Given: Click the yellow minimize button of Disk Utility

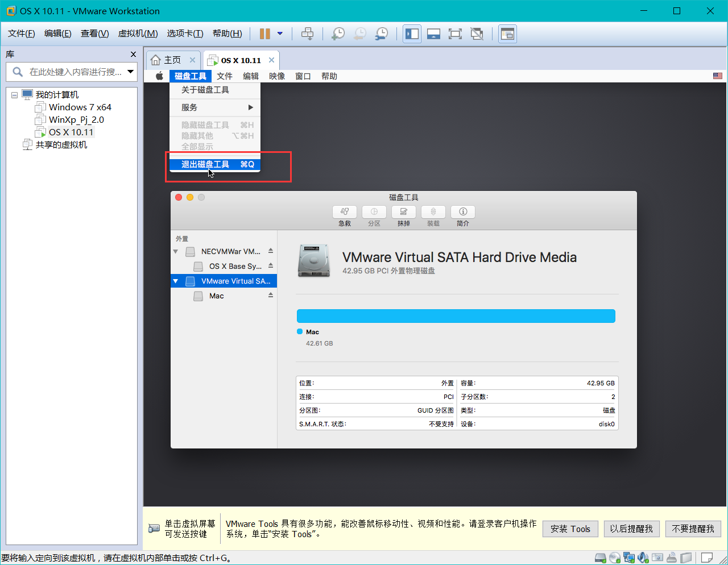Looking at the screenshot, I should [190, 197].
